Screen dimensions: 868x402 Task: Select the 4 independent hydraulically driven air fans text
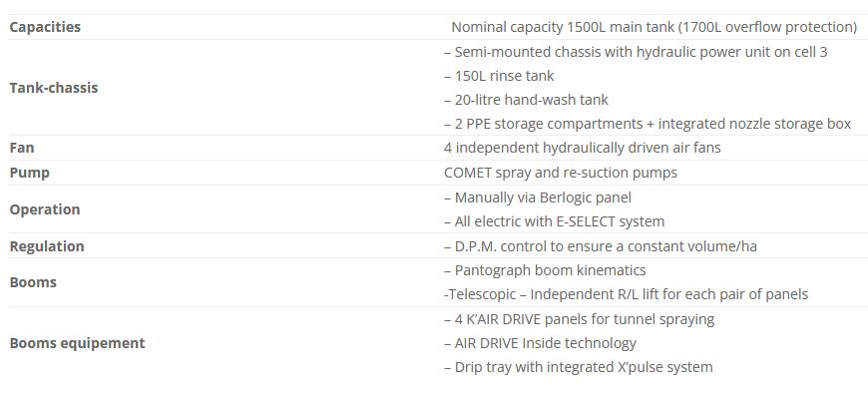(582, 148)
